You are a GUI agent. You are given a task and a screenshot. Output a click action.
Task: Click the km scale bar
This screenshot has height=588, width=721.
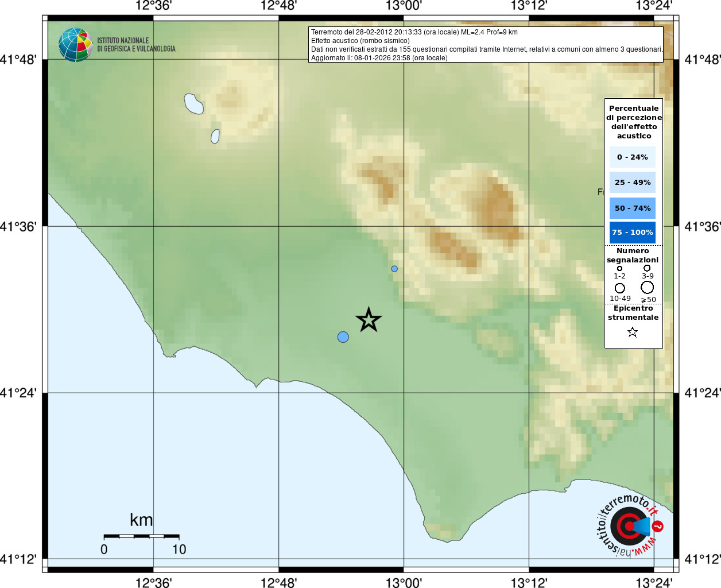pos(142,536)
